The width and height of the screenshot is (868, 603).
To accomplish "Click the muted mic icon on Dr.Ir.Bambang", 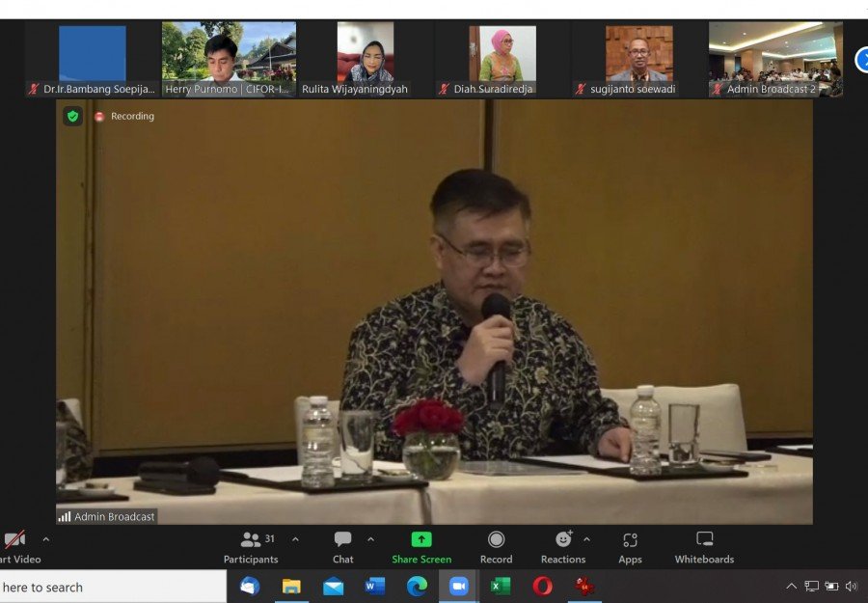I will coord(33,89).
